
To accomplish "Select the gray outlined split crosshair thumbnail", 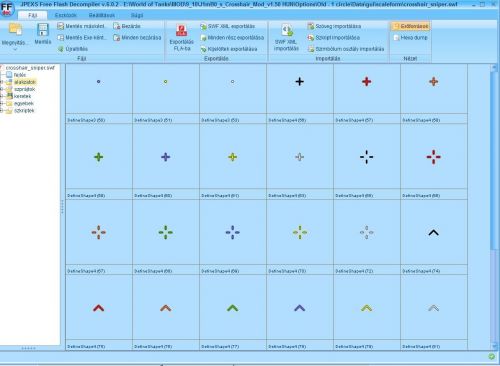I will pos(367,232).
